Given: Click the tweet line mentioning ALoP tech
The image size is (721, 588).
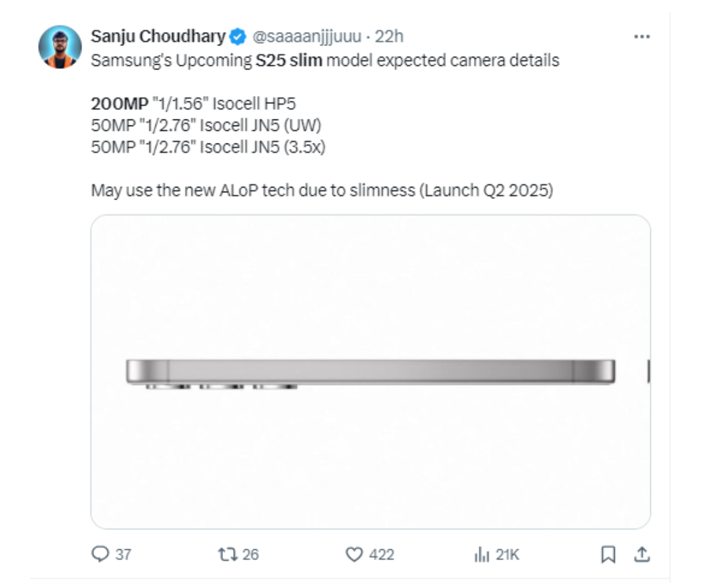Looking at the screenshot, I should 322,191.
